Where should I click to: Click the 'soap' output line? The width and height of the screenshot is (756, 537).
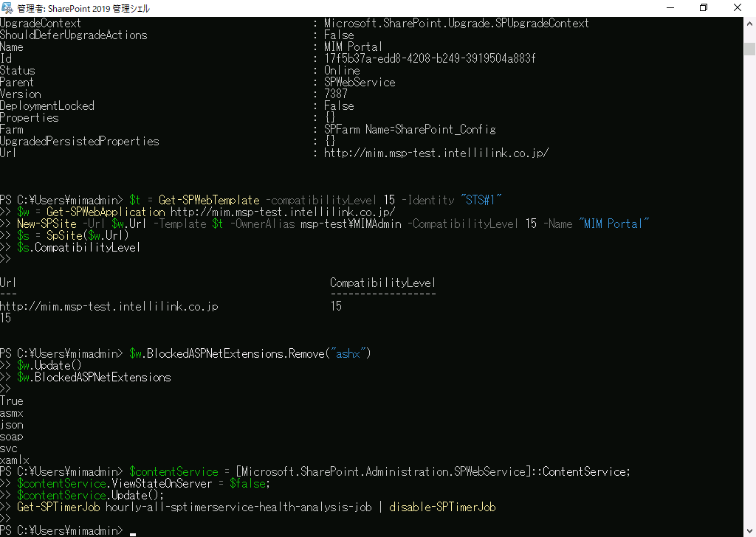click(x=12, y=437)
